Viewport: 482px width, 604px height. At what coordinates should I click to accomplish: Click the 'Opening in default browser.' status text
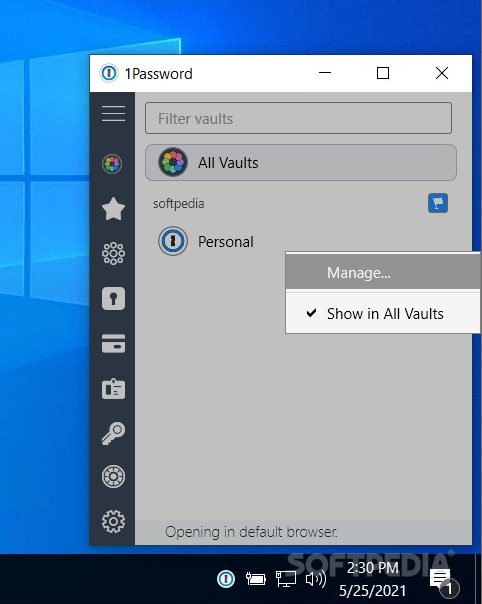(251, 532)
